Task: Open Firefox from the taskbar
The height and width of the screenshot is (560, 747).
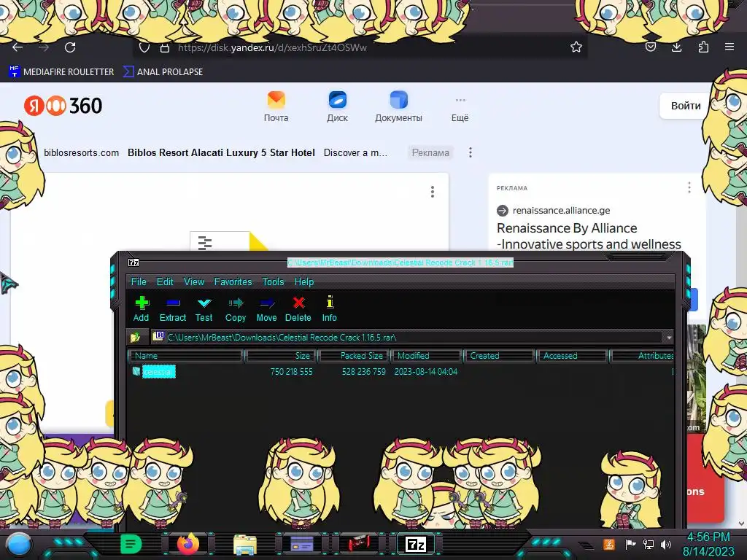Action: pos(187,544)
